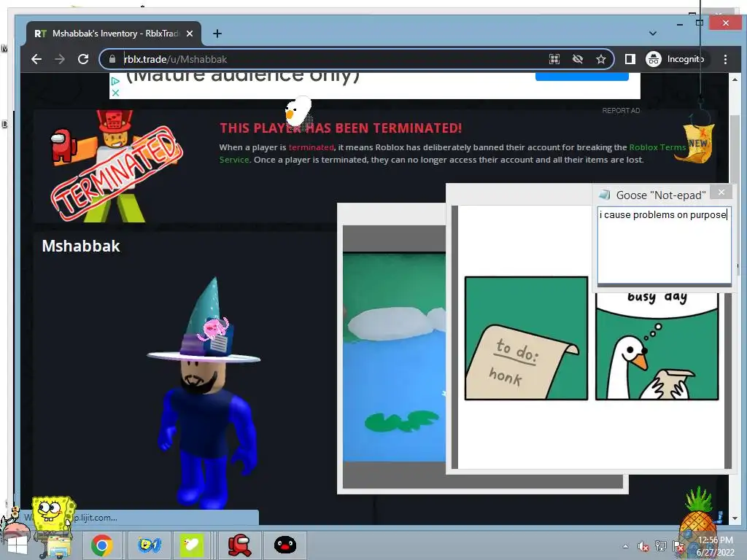
Task: Click Mshabbak's wizard-hat avatar render
Action: click(x=205, y=393)
